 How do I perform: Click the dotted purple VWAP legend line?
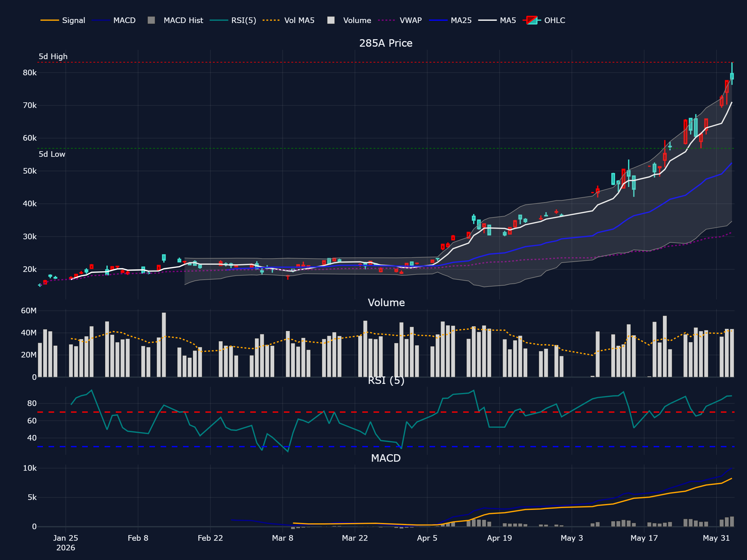(x=386, y=20)
